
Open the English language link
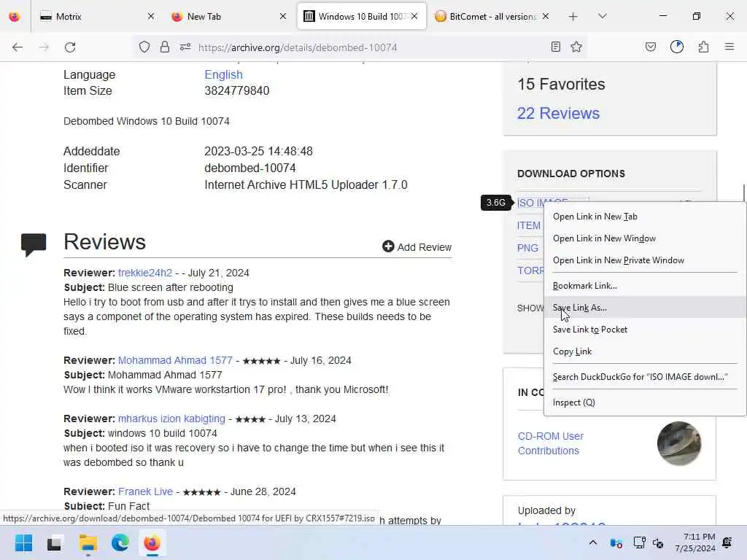click(223, 75)
